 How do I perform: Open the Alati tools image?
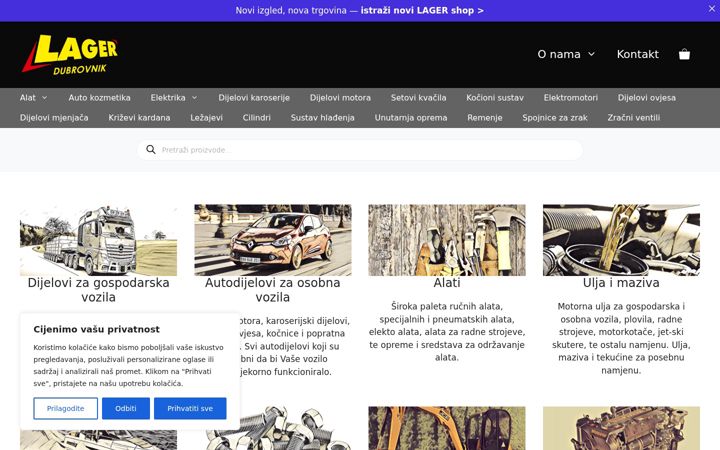click(447, 240)
